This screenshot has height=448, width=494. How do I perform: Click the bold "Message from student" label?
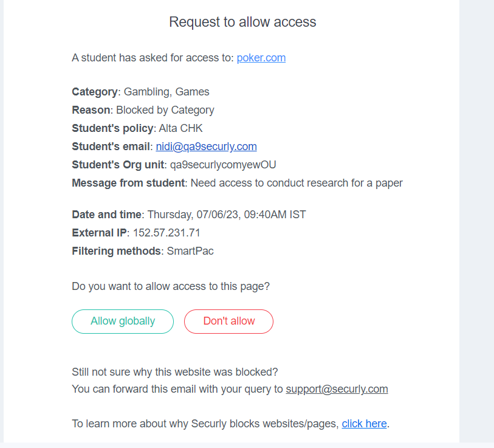pyautogui.click(x=128, y=183)
